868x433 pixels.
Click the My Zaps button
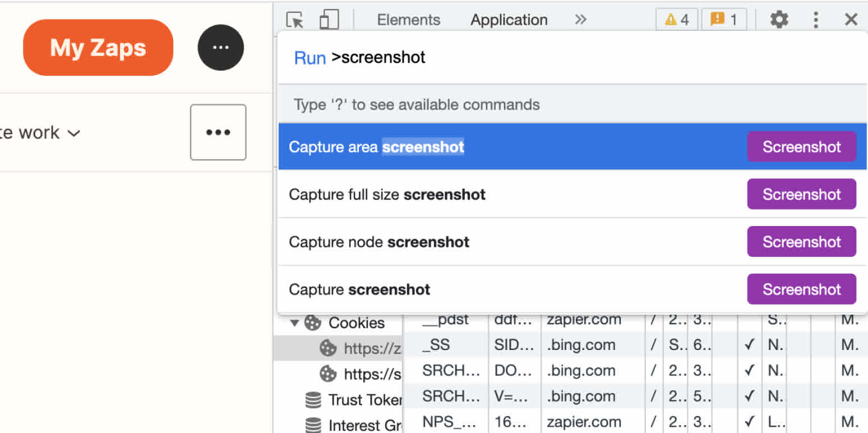pyautogui.click(x=98, y=47)
